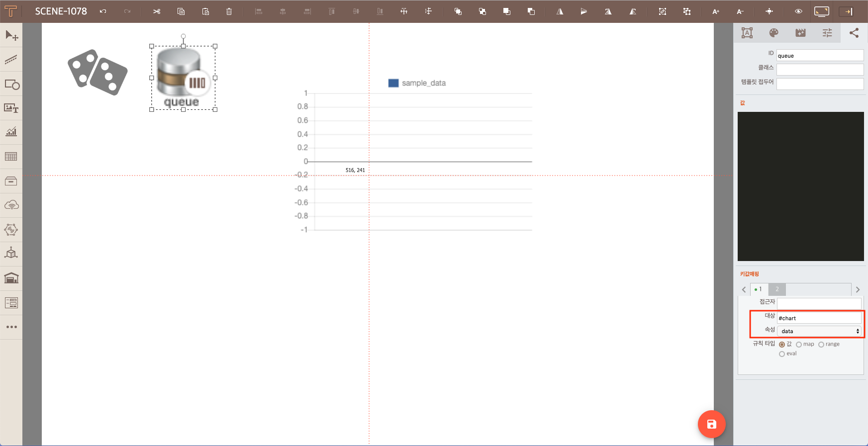Select the queue database component on canvas

pos(183,78)
